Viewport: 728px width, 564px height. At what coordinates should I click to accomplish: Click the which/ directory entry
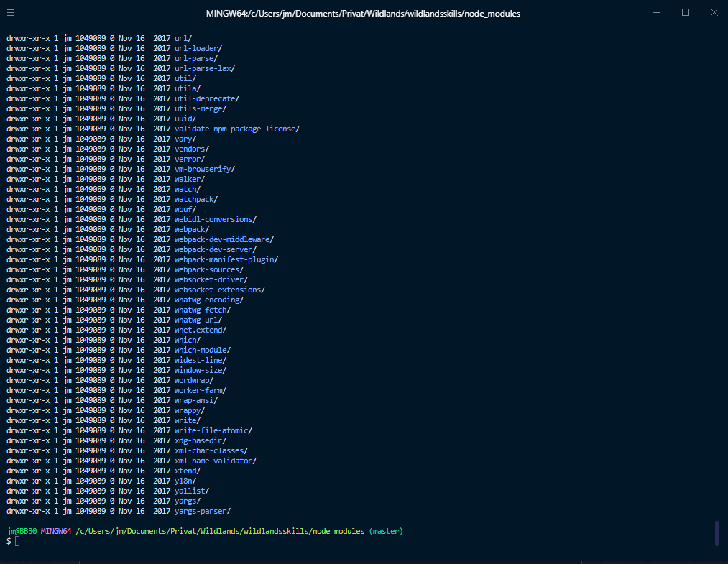[188, 340]
